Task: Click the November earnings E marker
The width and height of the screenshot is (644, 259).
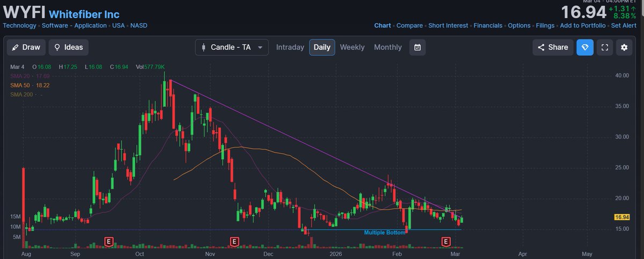Action: tap(234, 241)
